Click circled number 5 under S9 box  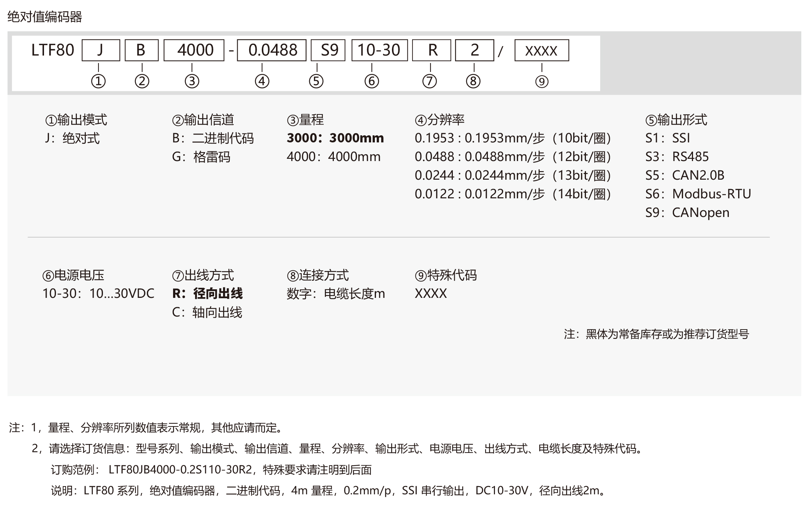click(316, 81)
